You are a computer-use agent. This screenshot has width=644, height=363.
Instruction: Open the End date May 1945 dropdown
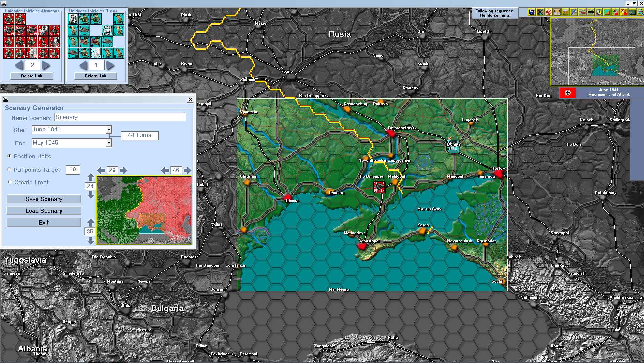108,143
